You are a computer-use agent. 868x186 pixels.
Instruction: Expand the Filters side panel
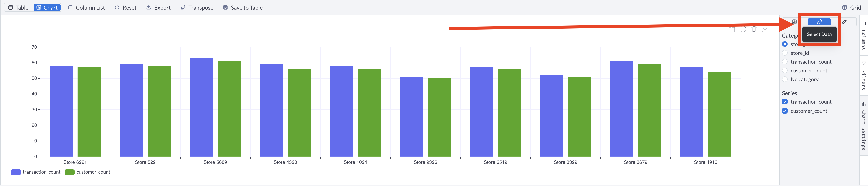(863, 76)
